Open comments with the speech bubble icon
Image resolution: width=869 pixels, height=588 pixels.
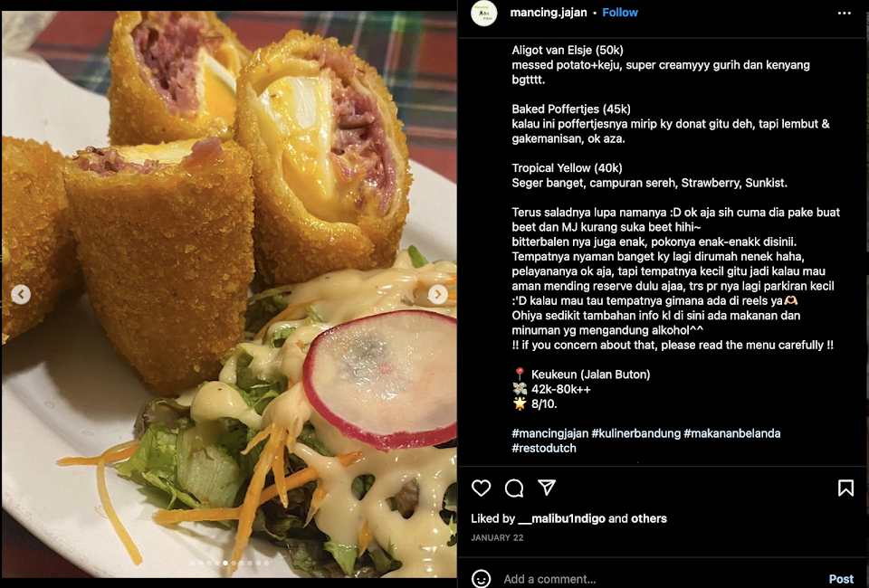pyautogui.click(x=514, y=488)
